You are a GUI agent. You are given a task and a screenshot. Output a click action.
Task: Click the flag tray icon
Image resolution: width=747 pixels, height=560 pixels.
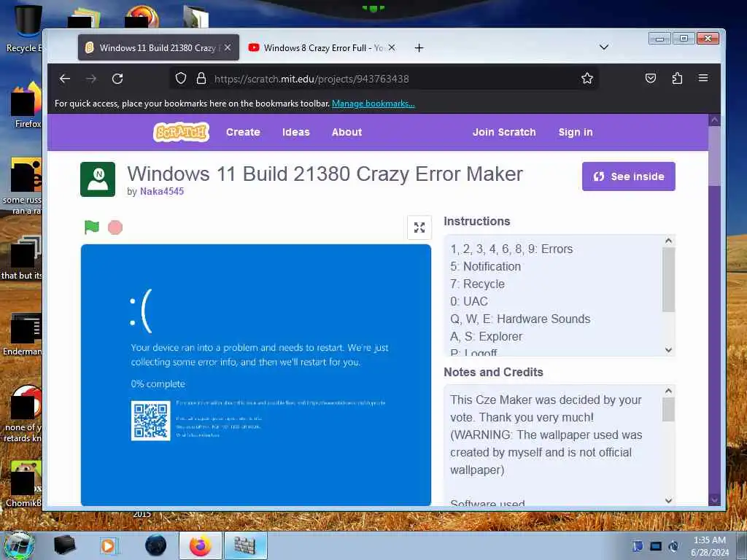[638, 546]
